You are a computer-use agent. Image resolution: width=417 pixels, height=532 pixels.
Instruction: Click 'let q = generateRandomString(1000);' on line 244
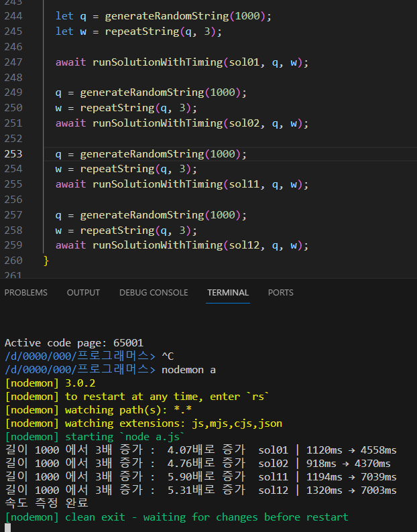[x=164, y=16]
